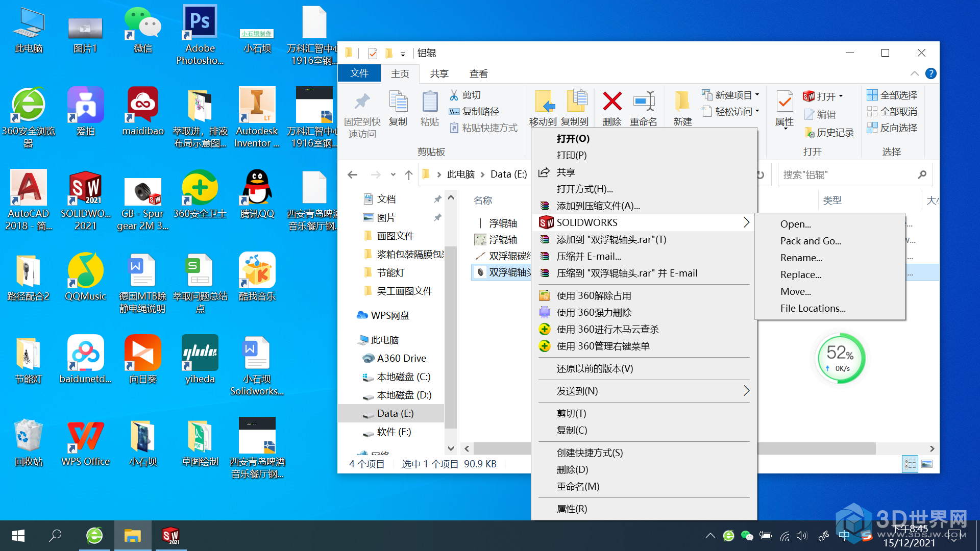The height and width of the screenshot is (551, 980).
Task: Select Data (E:) drive in navigation pane
Action: tap(391, 413)
